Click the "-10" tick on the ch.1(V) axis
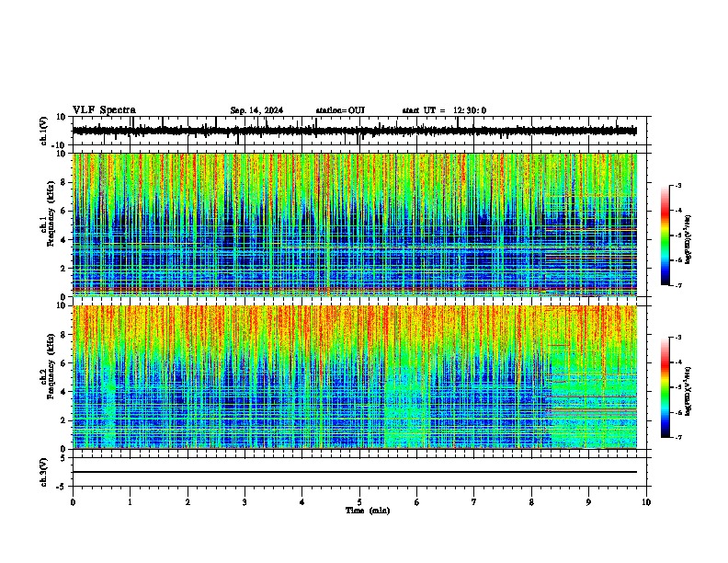The width and height of the screenshot is (728, 563). click(x=59, y=145)
